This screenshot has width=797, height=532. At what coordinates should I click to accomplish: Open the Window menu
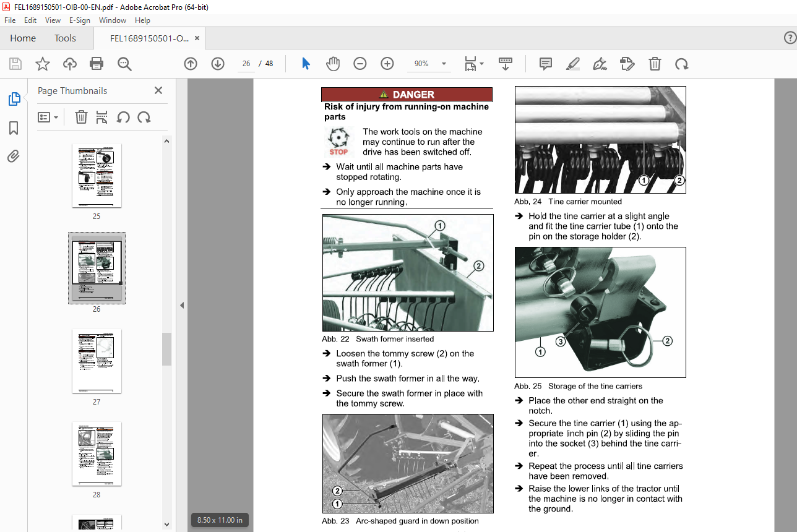click(x=113, y=20)
